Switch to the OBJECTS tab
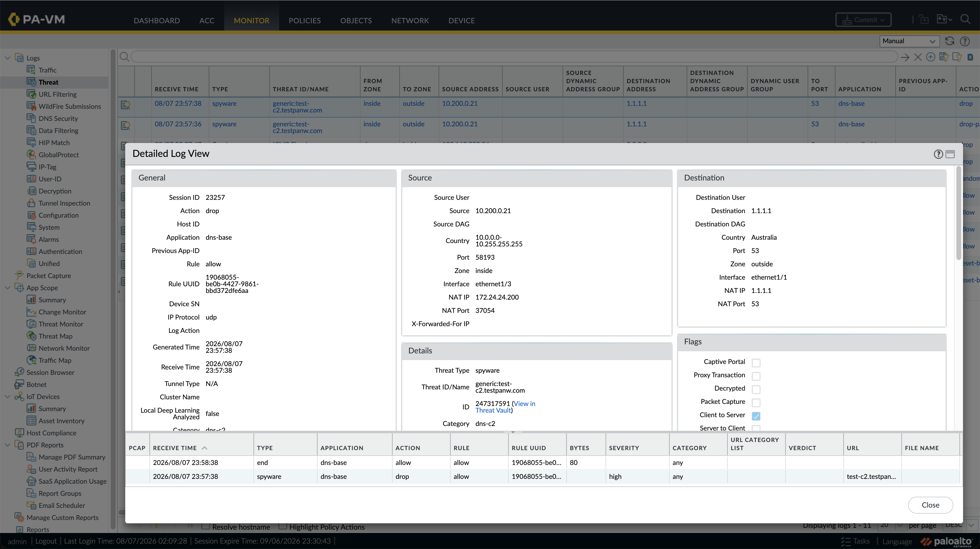The width and height of the screenshot is (980, 549). (x=356, y=21)
